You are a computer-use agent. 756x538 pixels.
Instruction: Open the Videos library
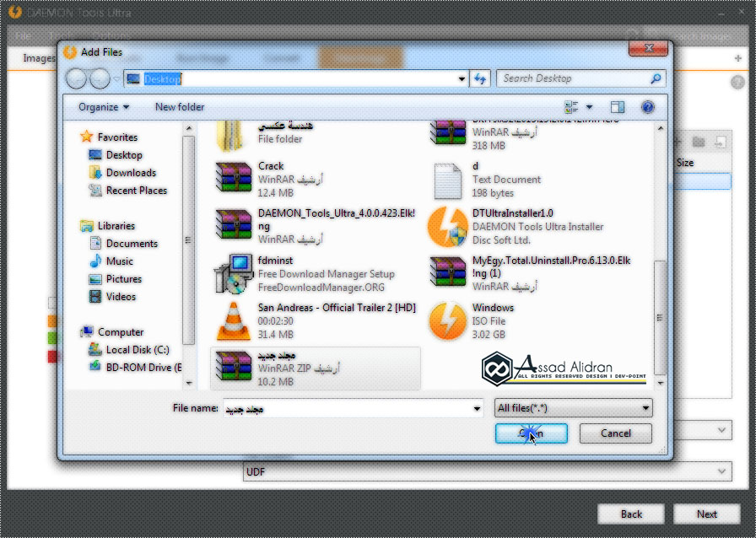(x=112, y=297)
